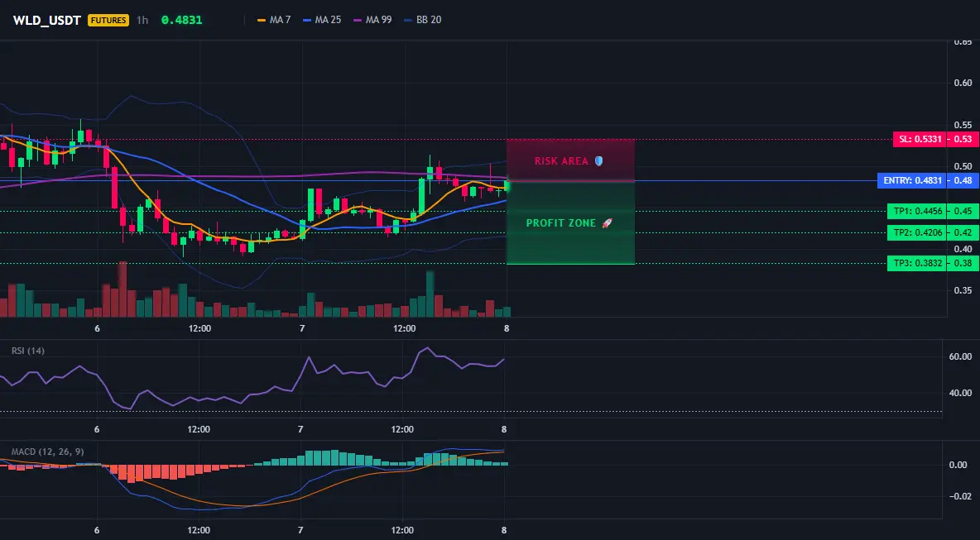Click the latest green candle at entry line
Screen dimensions: 980x540
(x=507, y=186)
